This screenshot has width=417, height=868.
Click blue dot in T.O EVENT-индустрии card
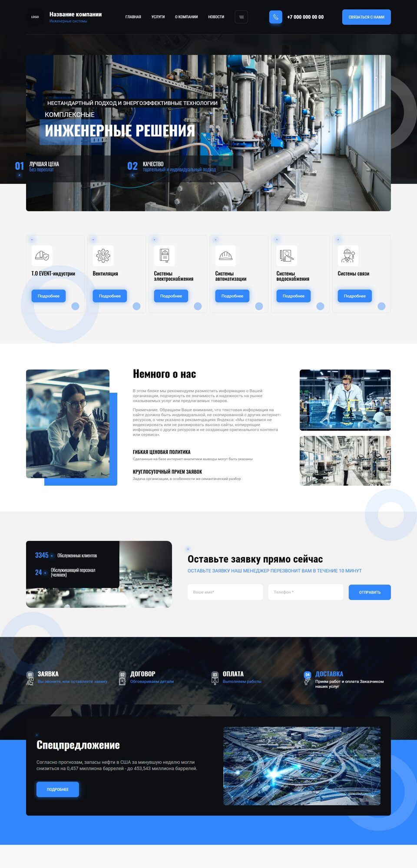click(75, 306)
